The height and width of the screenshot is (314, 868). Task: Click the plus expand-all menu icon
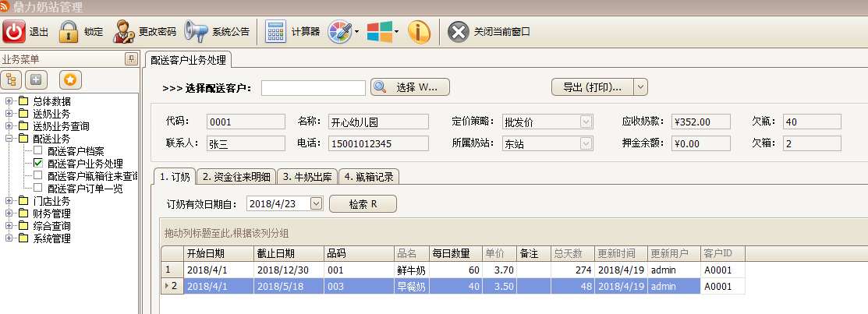click(37, 80)
